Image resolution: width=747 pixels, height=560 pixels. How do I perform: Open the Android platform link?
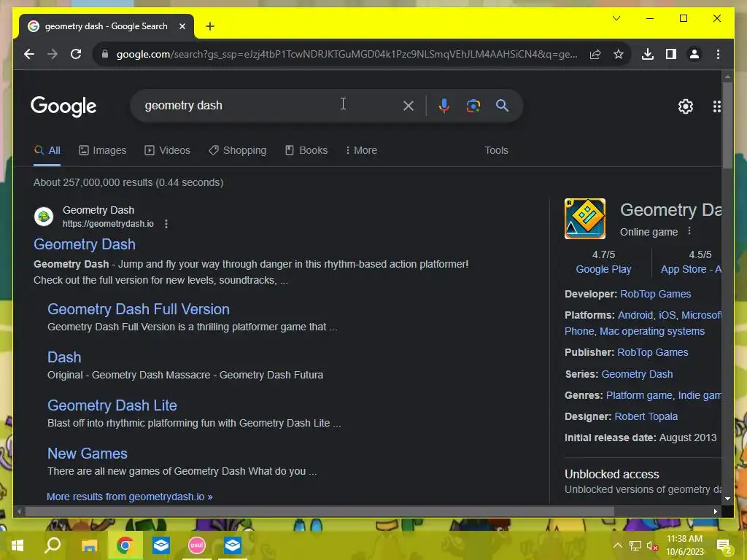coord(635,315)
